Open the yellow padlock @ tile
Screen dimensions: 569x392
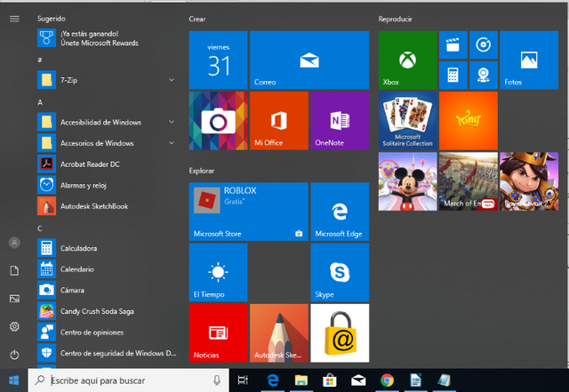point(340,332)
